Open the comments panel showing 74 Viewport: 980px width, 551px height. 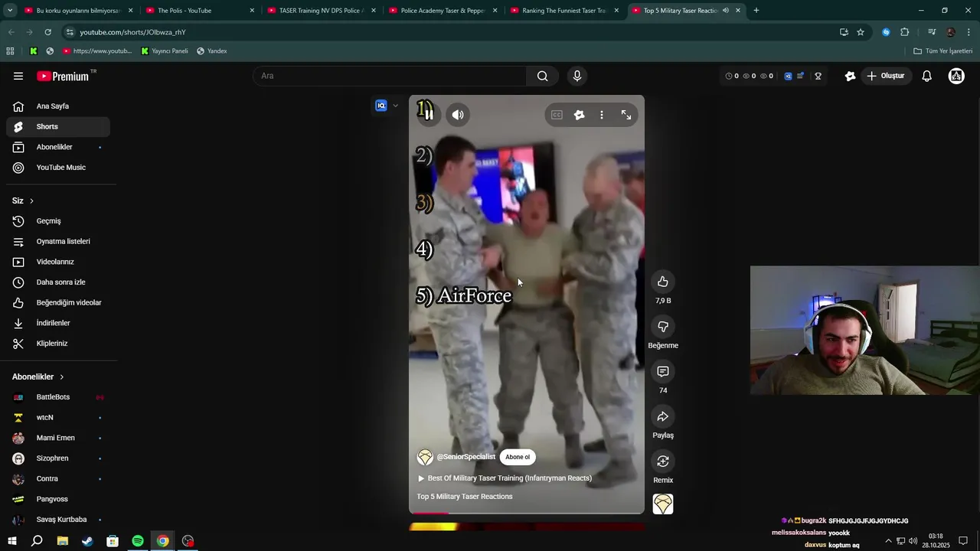663,371
